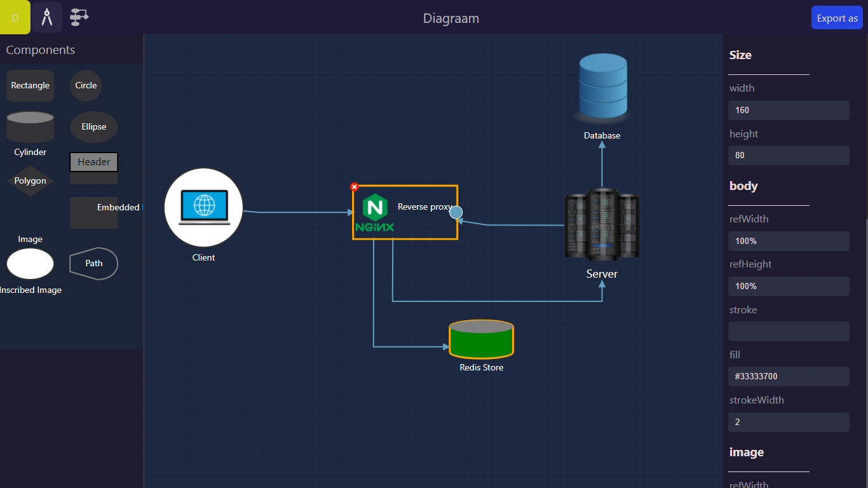Choose the Cylinder component shape
The height and width of the screenshot is (488, 868).
[30, 126]
